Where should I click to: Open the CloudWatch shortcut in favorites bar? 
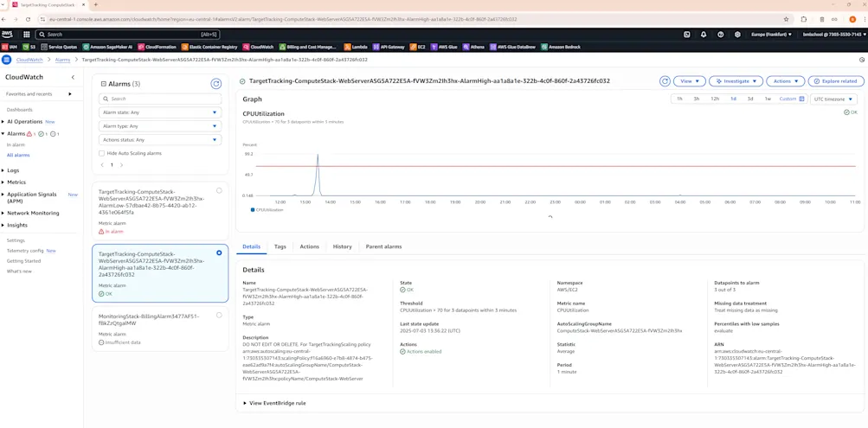(259, 47)
